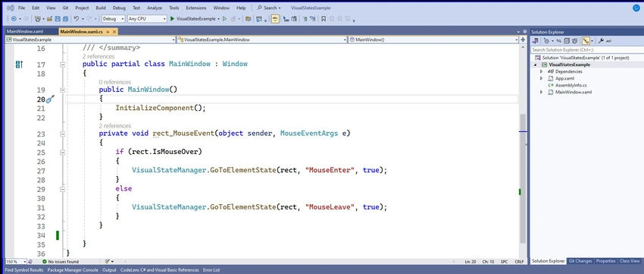This screenshot has width=644, height=274.
Task: Open the Extensions menu
Action: tap(196, 8)
